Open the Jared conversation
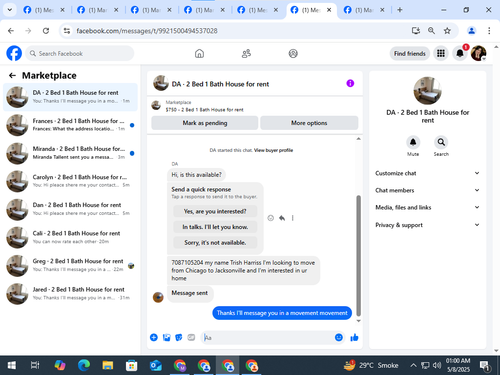 [x=70, y=294]
